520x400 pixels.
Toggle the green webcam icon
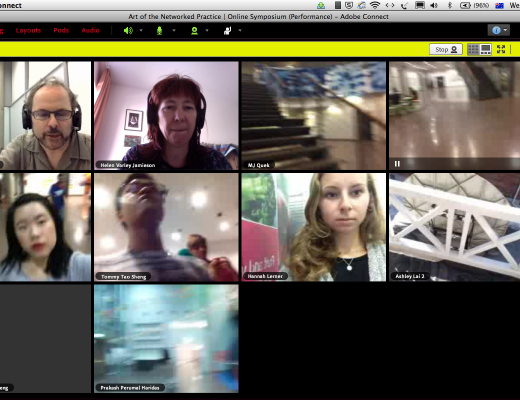point(194,31)
